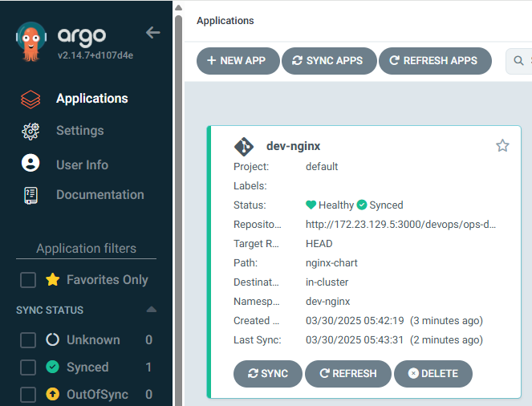
Task: Tick the OutOfSync filter checkbox
Action: 28,395
